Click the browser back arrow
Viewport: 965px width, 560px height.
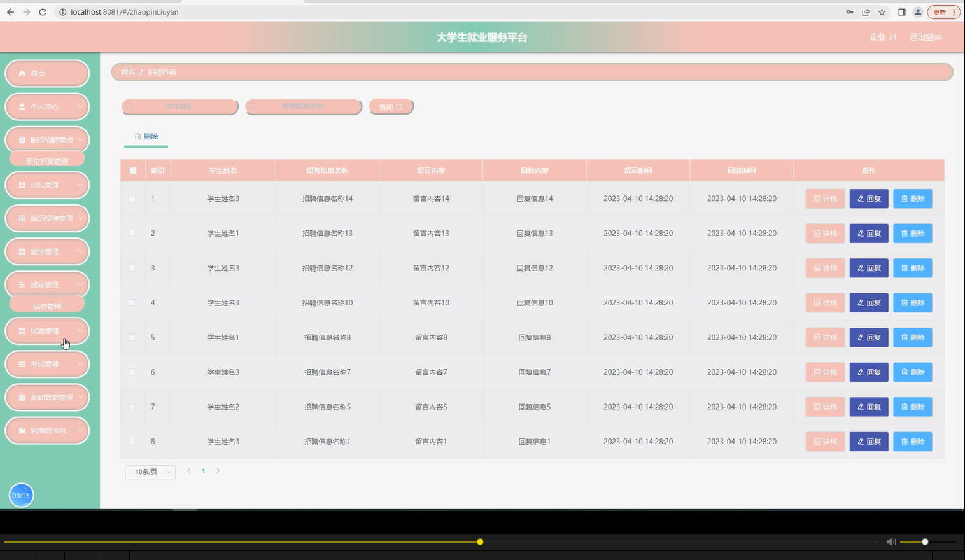click(x=10, y=12)
